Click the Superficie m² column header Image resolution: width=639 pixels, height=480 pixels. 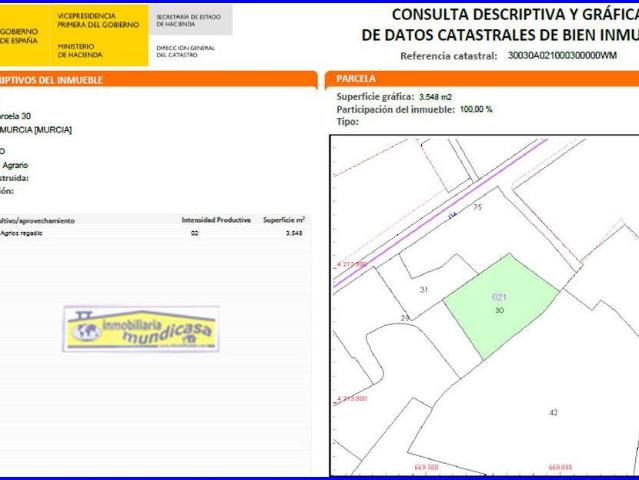tap(284, 220)
